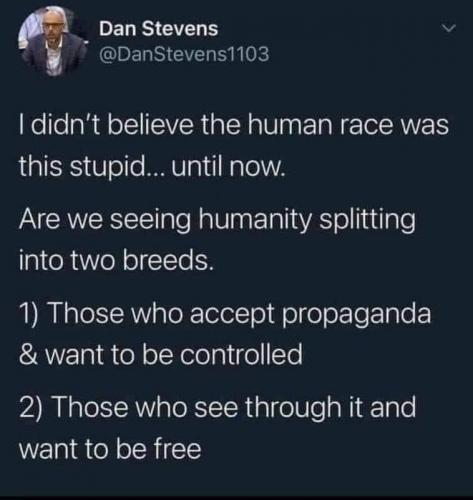Expand the tweet options chevron
473x500 pixels.
449,29
